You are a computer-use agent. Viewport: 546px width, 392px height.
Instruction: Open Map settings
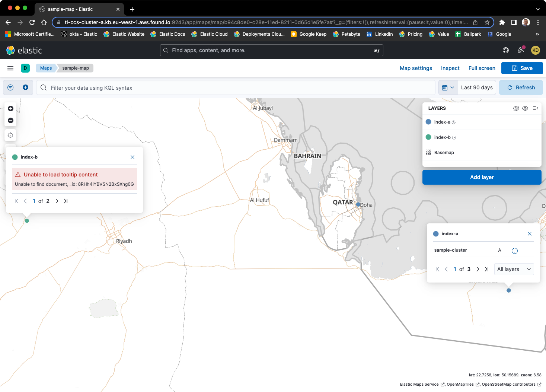point(416,68)
